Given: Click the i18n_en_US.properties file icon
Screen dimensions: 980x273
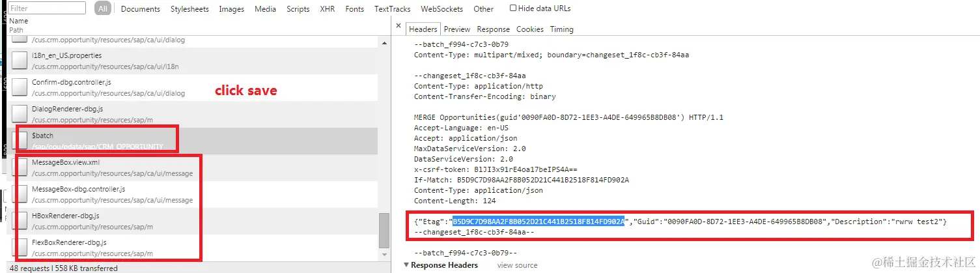Looking at the screenshot, I should [20, 61].
